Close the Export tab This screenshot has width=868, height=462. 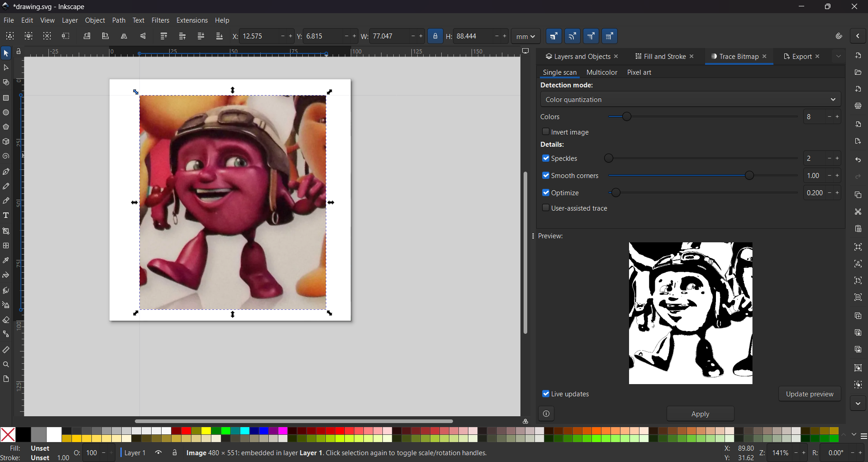tap(818, 57)
